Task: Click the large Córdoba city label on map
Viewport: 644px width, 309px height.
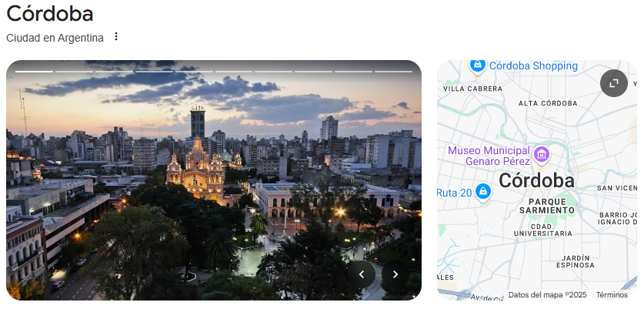Action: pos(536,180)
